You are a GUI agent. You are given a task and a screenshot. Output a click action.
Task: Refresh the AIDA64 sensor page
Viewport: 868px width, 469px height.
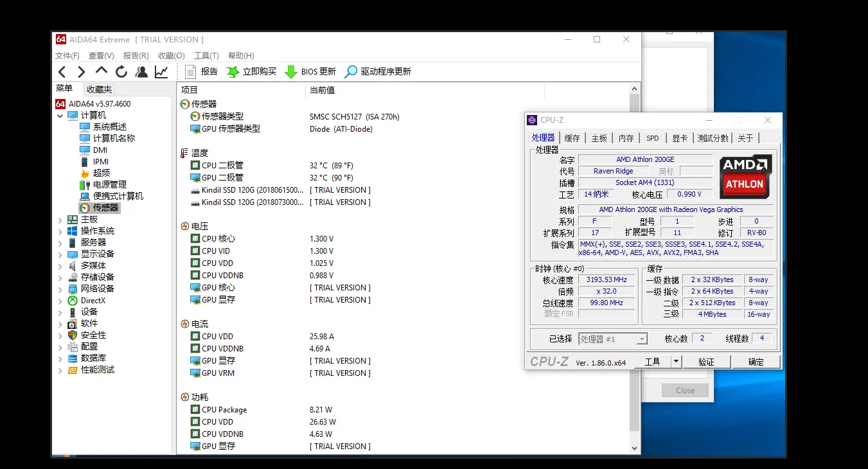pos(121,72)
